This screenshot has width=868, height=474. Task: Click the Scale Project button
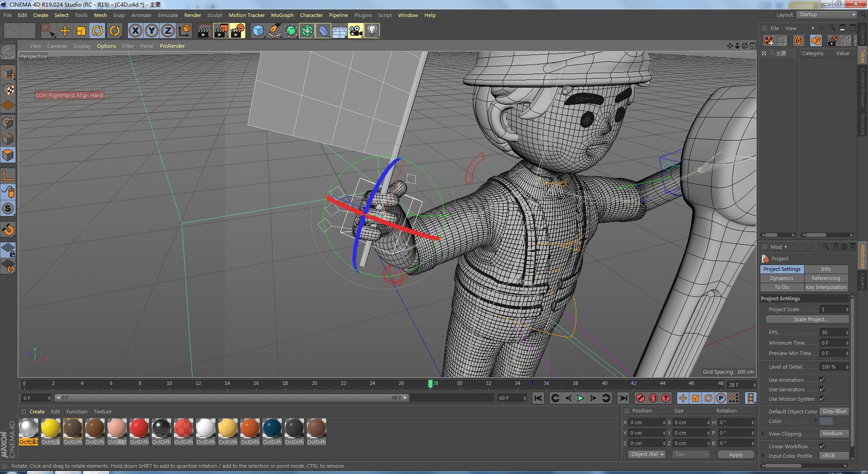(807, 319)
